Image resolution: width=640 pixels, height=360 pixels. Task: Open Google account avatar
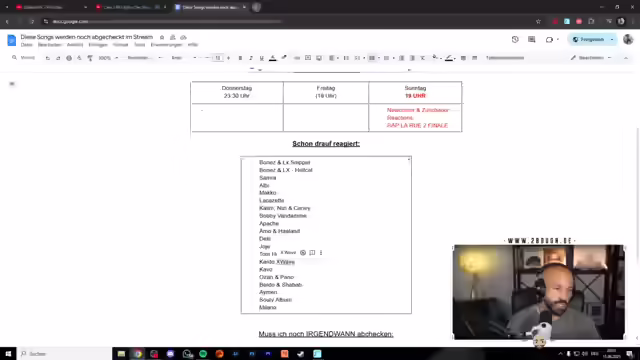tap(628, 40)
